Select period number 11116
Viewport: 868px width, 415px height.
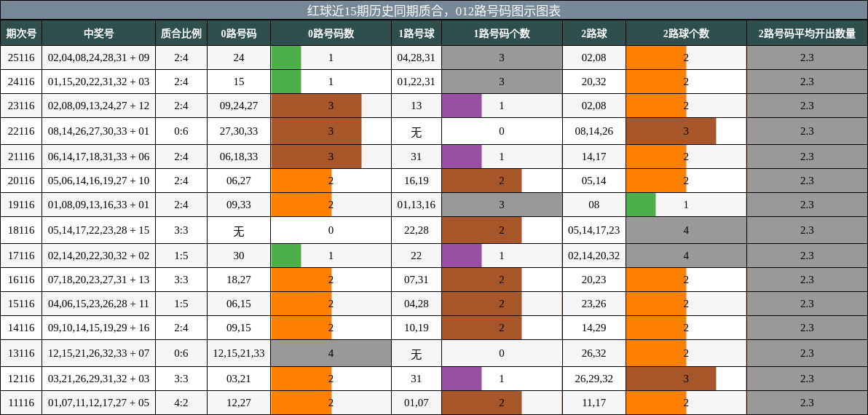[x=21, y=403]
